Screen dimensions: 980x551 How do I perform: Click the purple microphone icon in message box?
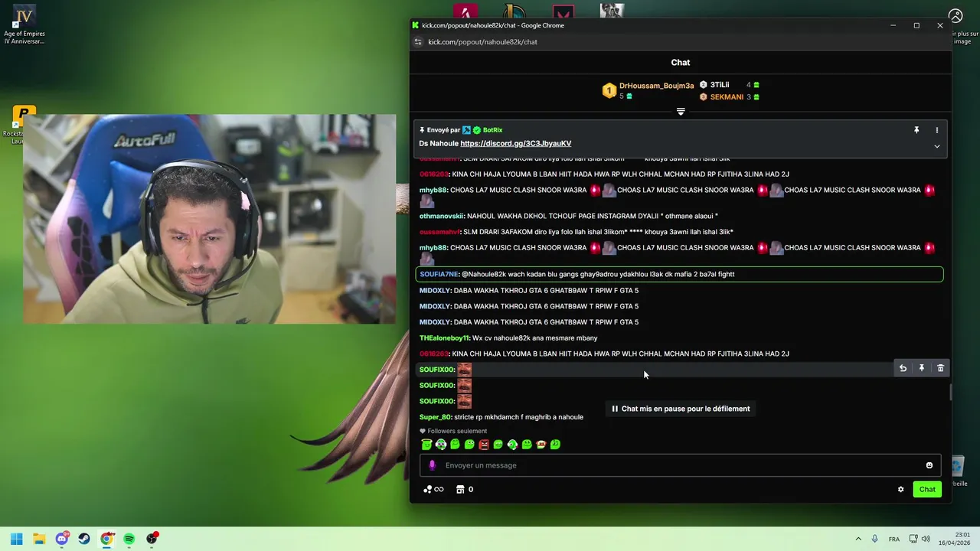click(432, 465)
